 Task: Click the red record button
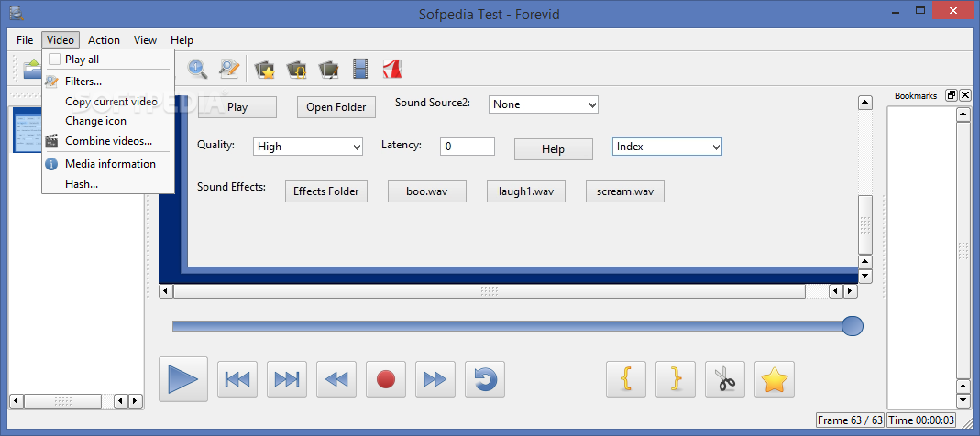(386, 379)
